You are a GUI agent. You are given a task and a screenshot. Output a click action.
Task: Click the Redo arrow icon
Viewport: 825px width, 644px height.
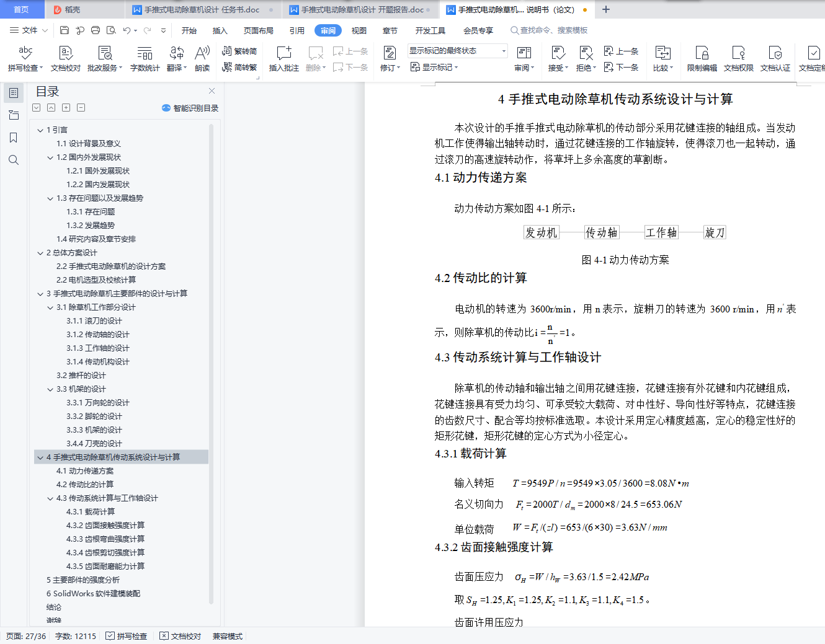[147, 30]
